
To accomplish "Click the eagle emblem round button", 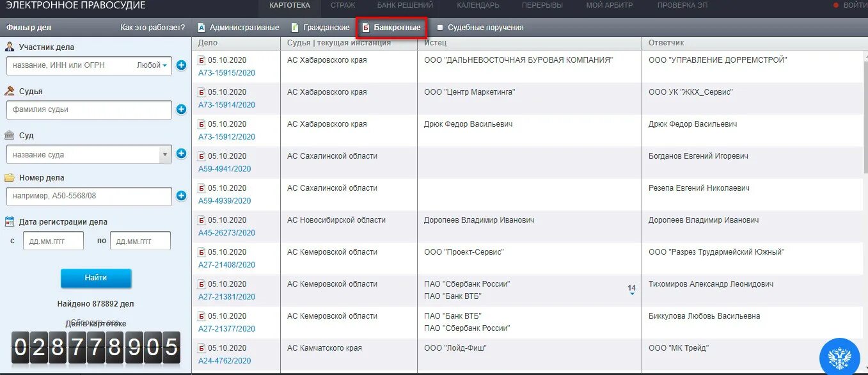I will point(839,357).
